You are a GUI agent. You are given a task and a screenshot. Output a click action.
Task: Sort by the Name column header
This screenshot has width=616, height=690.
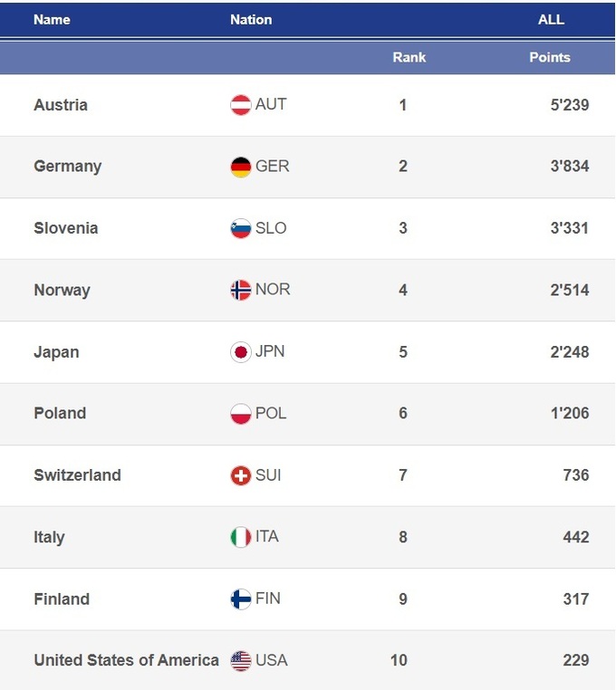click(x=52, y=19)
